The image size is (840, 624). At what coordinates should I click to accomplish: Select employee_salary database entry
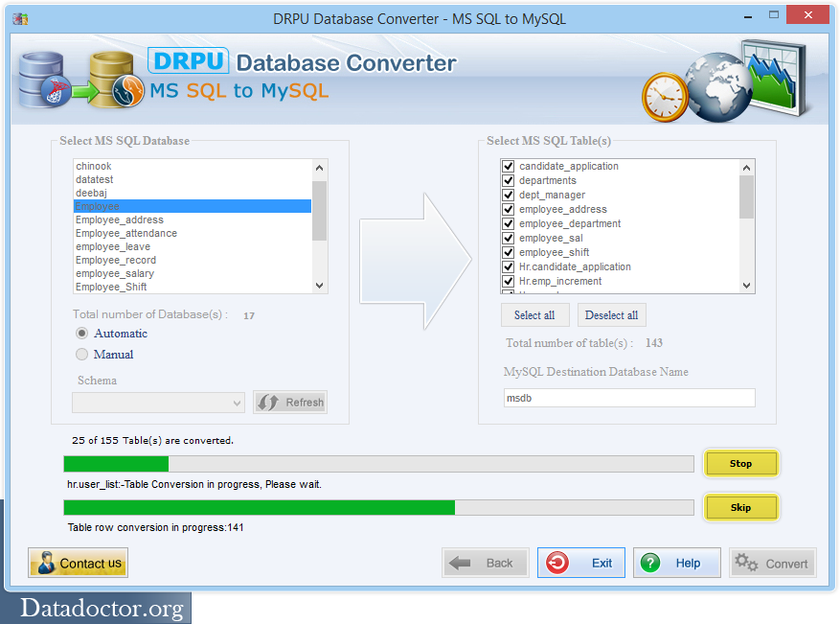[193, 273]
